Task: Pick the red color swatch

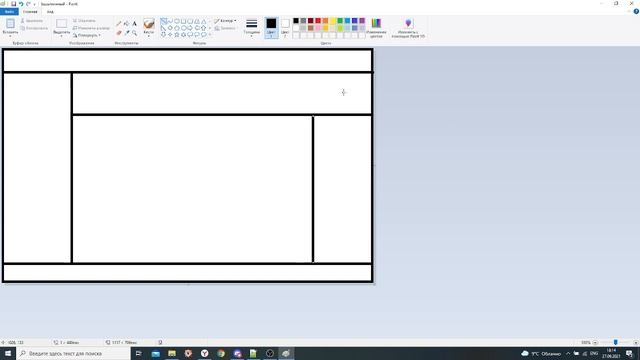Action: pos(318,21)
